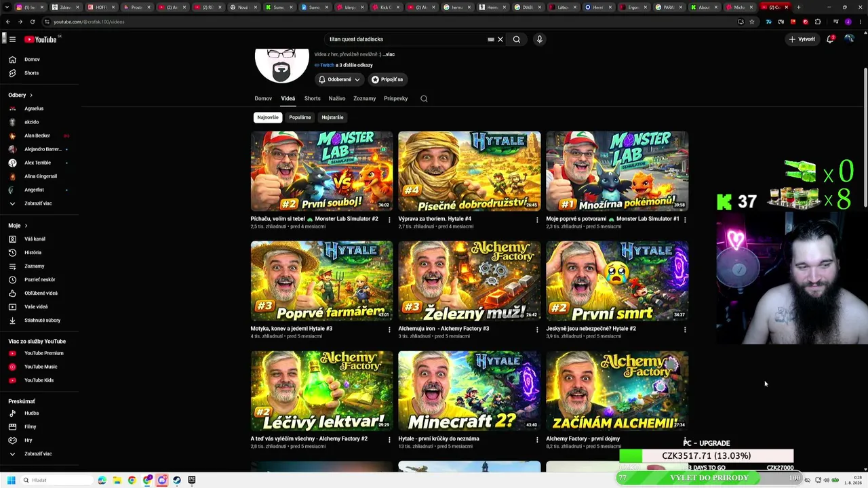The height and width of the screenshot is (488, 868).
Task: Expand channel description with ...viac
Action: point(389,54)
